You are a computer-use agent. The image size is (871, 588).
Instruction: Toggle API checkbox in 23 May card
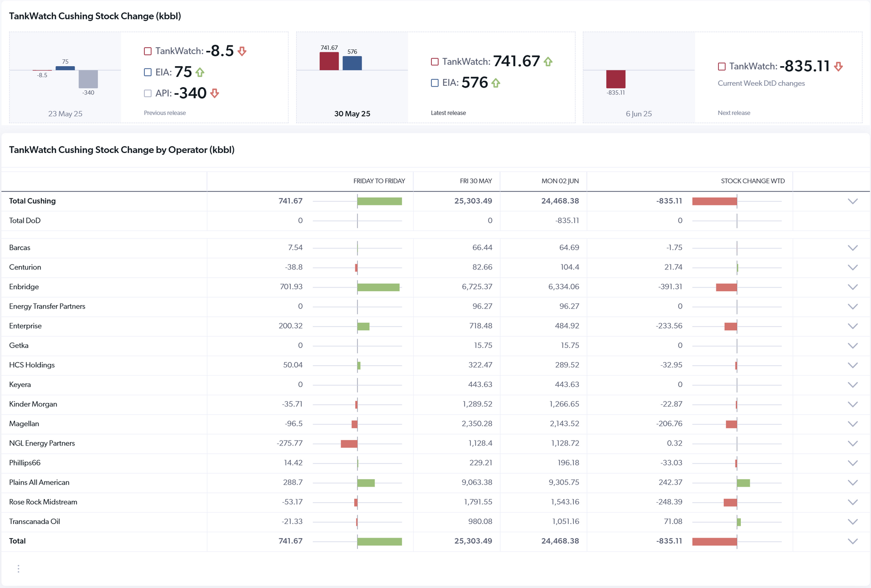[x=147, y=93]
